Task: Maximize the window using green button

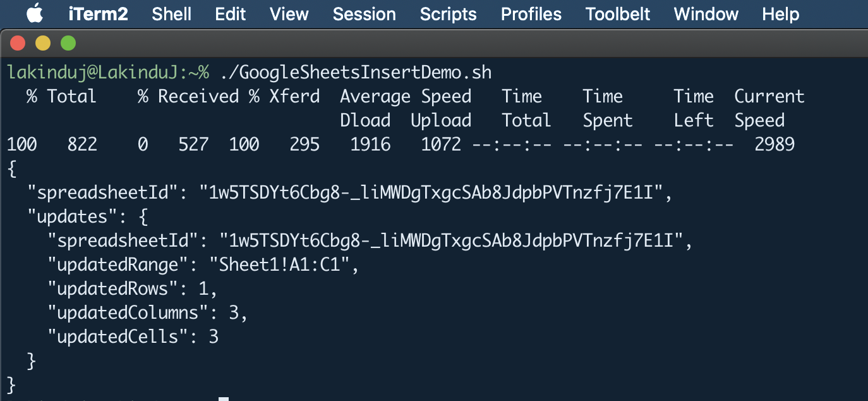Action: point(68,43)
